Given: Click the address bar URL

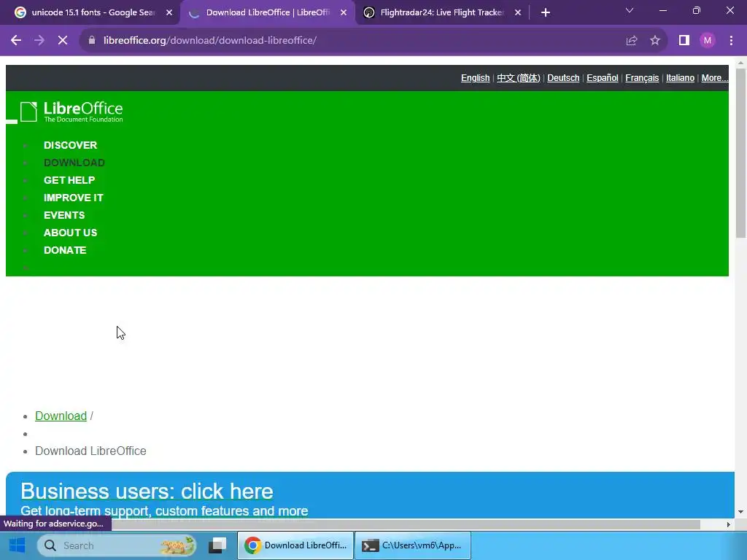Looking at the screenshot, I should click(210, 41).
